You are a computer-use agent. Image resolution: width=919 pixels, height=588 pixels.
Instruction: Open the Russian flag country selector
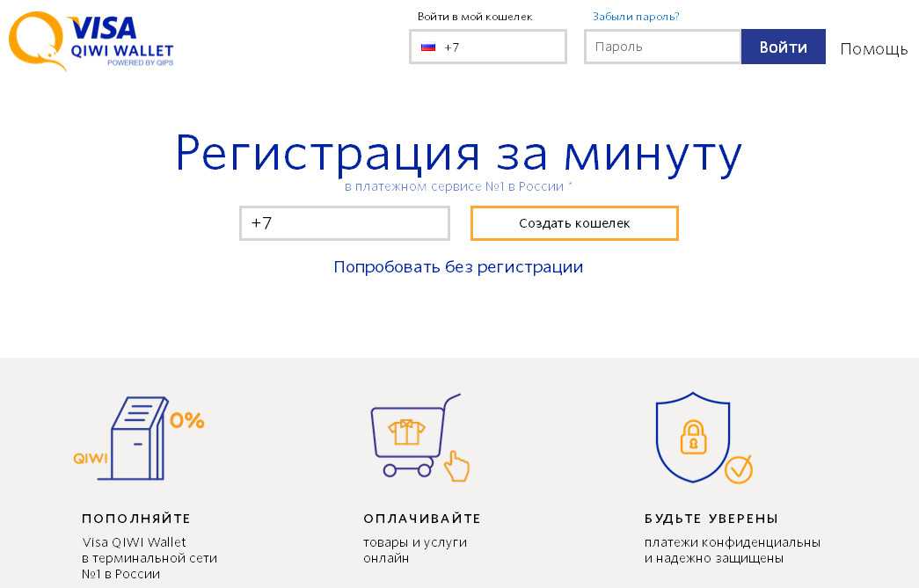coord(428,47)
